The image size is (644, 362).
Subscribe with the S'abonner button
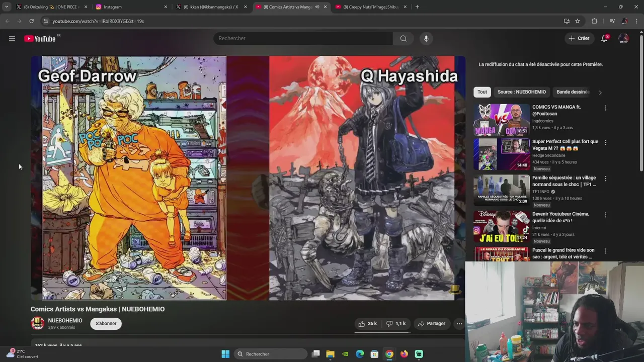tap(106, 323)
